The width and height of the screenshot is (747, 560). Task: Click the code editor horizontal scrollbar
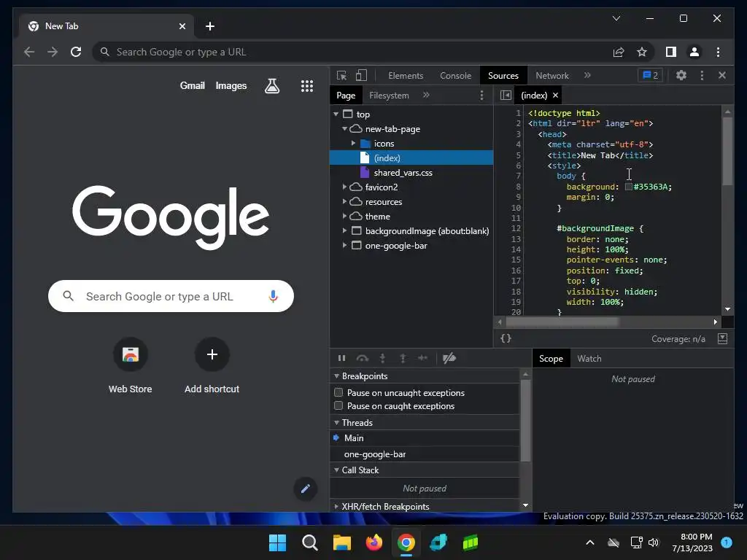click(562, 322)
